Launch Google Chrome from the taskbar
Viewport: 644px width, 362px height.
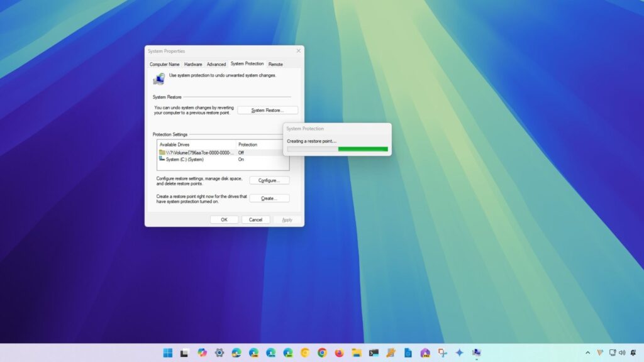point(322,353)
